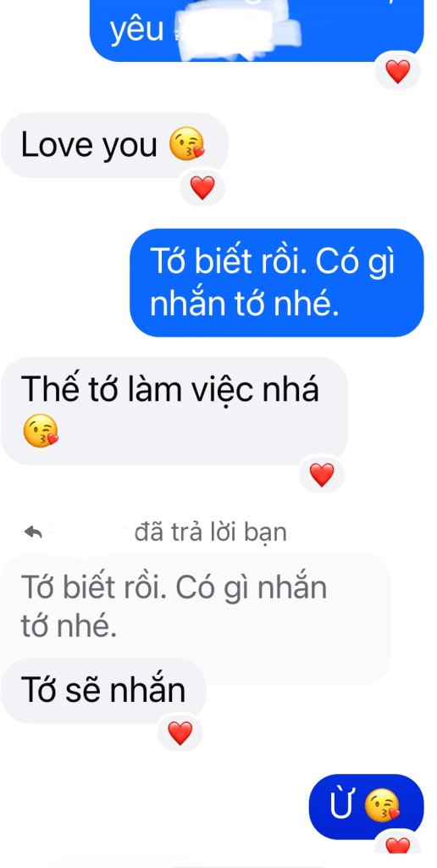Viewport: 437px width, 868px height.
Task: Select the Love you message bubble
Action: coord(114,146)
